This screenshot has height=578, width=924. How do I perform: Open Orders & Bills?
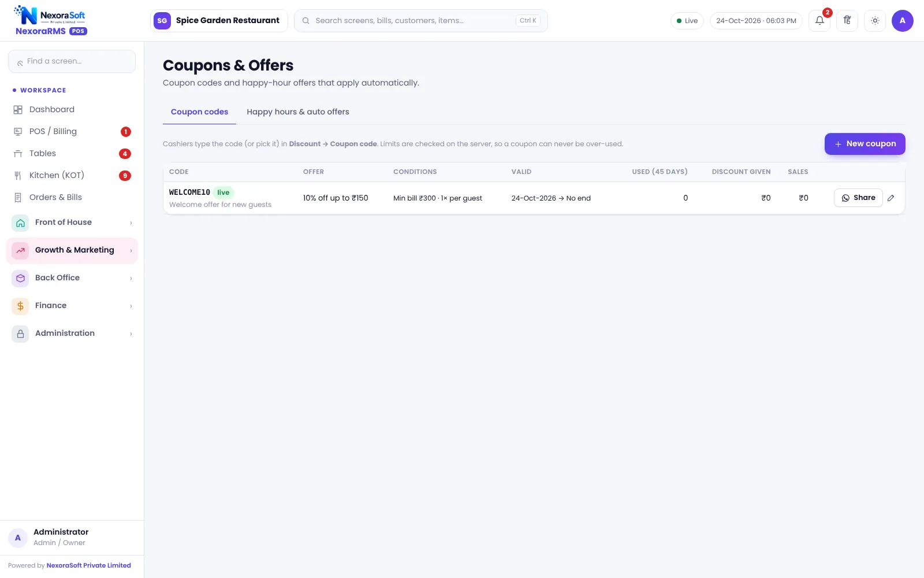click(72, 197)
